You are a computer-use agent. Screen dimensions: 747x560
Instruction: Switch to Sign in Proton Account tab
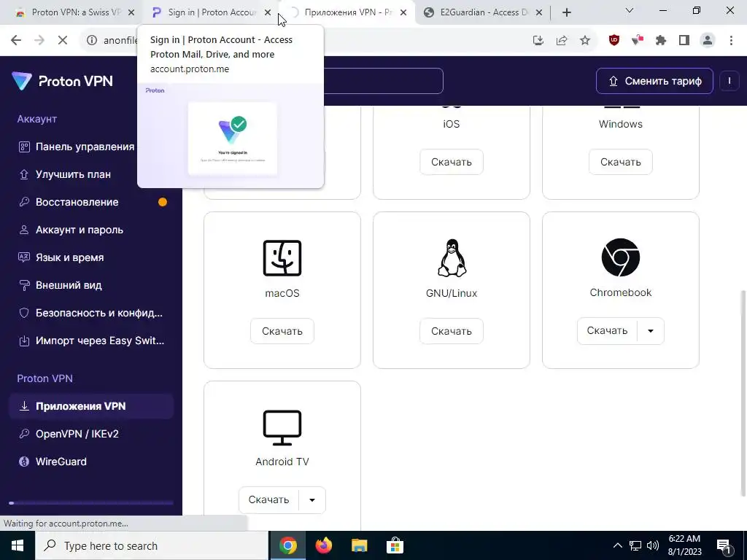[x=205, y=12]
